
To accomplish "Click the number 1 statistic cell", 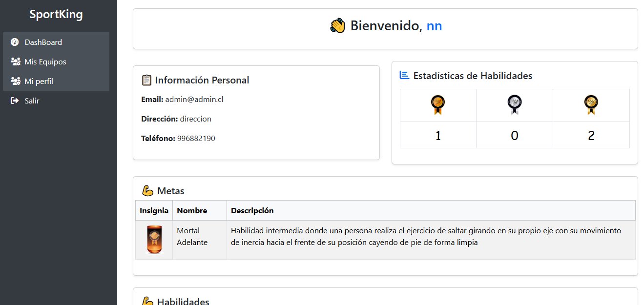I will 437,135.
